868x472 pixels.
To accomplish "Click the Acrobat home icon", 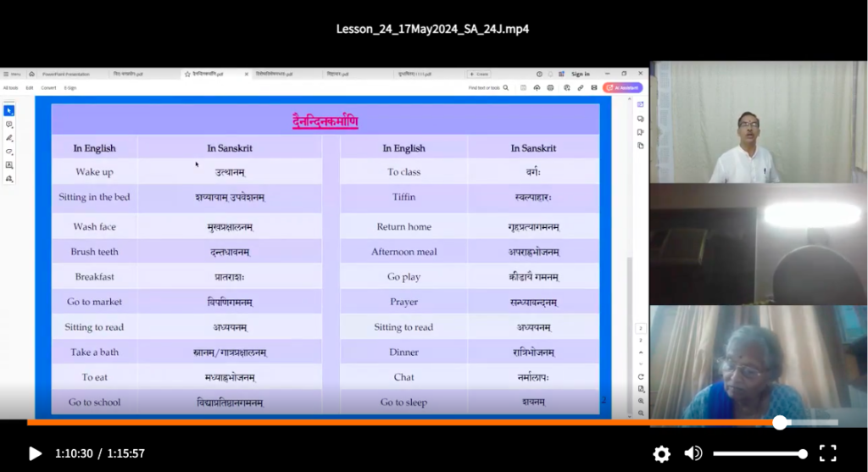I will point(32,74).
